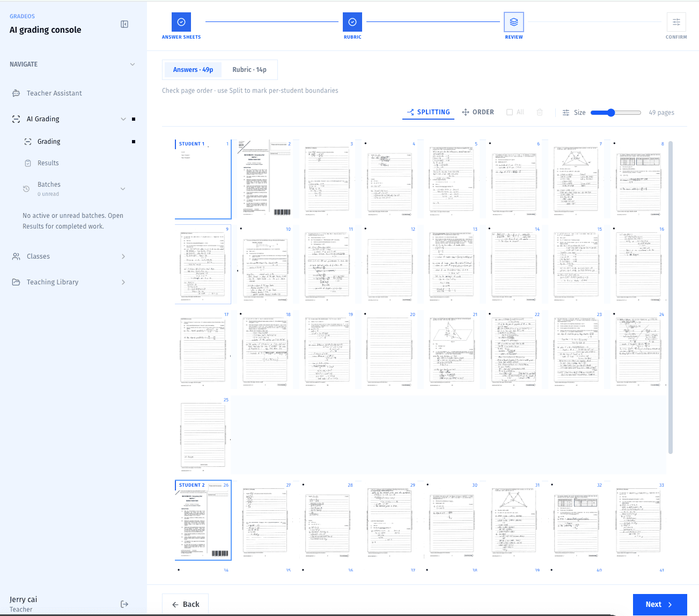Select the Student 2 cover page thumbnail
This screenshot has height=616, width=699.
(203, 520)
